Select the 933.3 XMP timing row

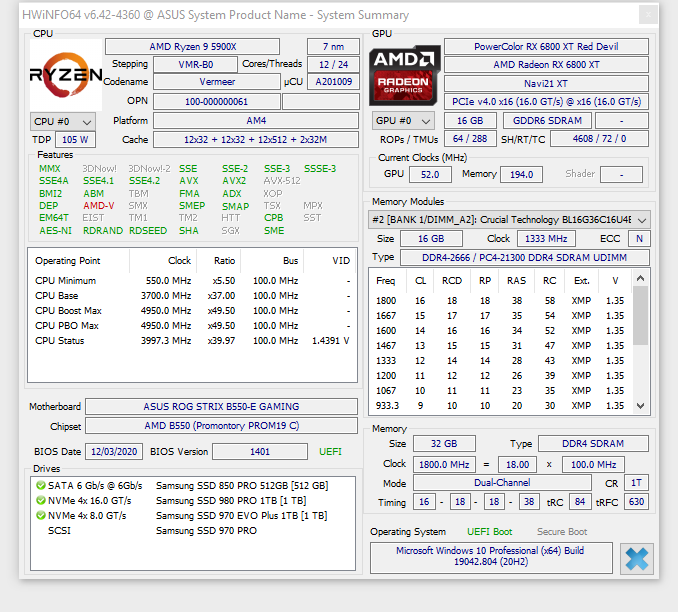501,406
